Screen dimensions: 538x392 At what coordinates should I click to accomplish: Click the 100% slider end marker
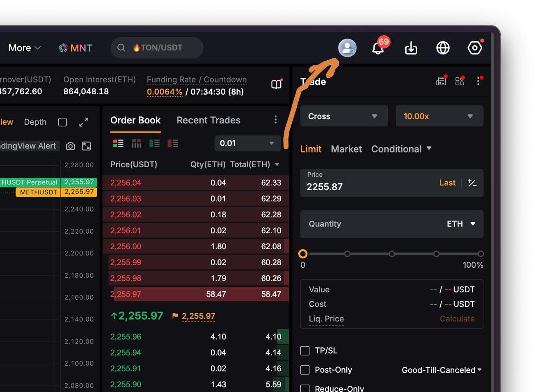coord(481,254)
